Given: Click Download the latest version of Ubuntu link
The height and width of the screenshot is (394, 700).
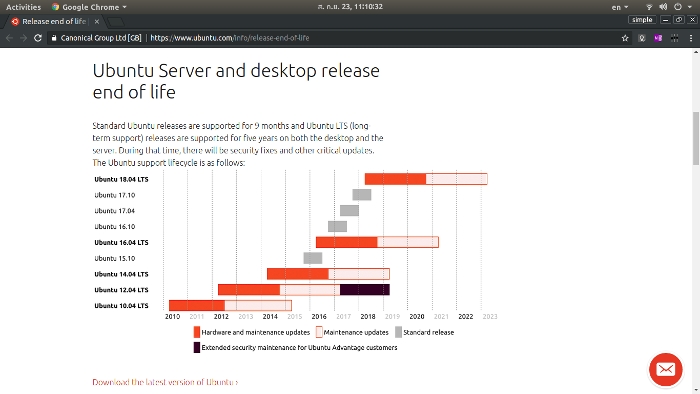Looking at the screenshot, I should pos(165,382).
